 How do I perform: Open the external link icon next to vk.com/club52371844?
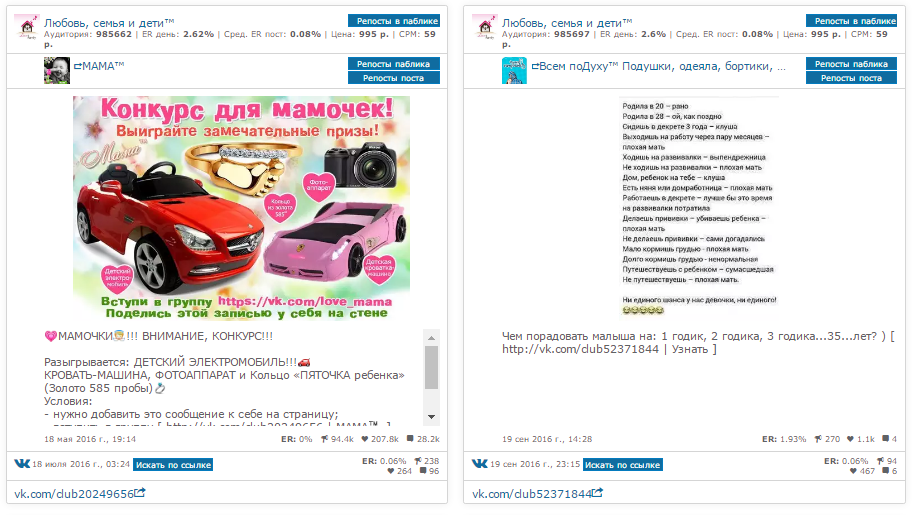click(x=597, y=493)
